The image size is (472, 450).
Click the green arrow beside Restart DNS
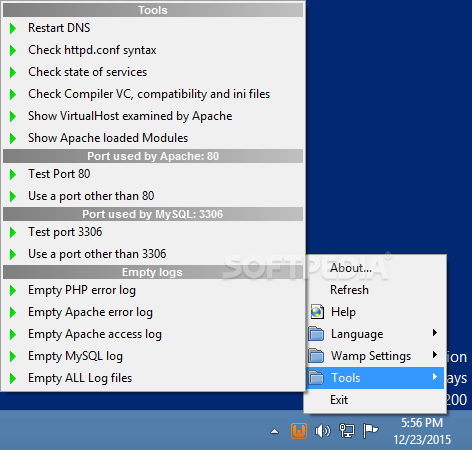(x=13, y=28)
